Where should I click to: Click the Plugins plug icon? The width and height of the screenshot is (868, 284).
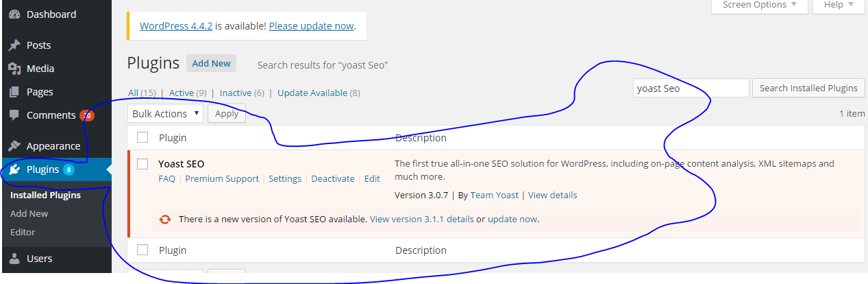pos(14,169)
